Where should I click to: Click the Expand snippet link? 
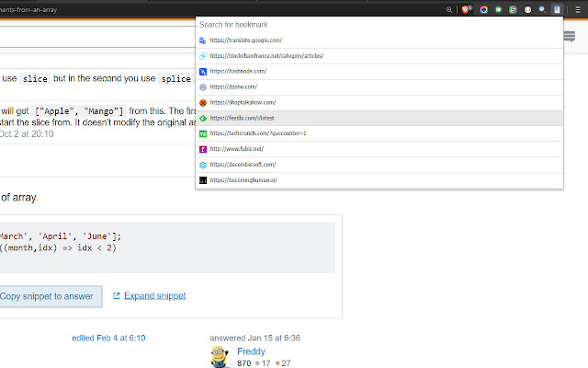(x=154, y=296)
